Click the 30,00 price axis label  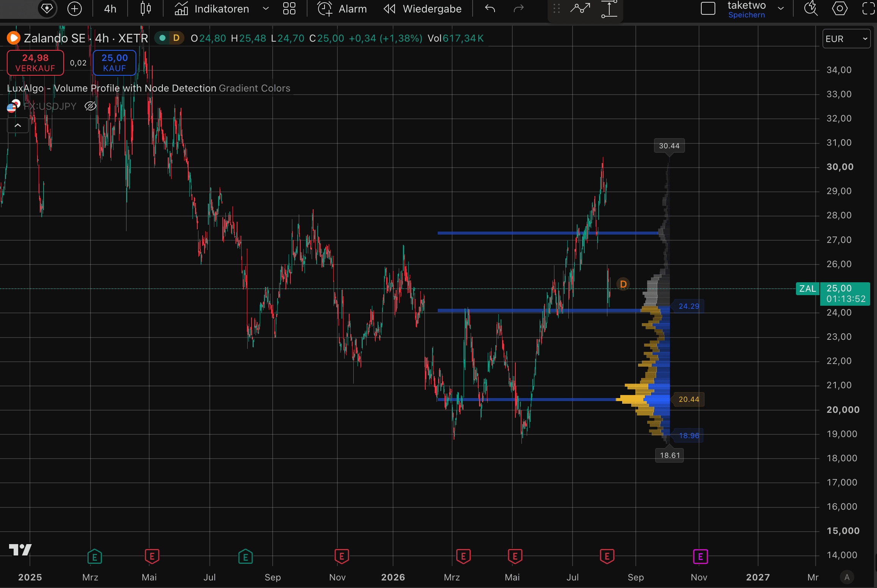[x=840, y=167]
